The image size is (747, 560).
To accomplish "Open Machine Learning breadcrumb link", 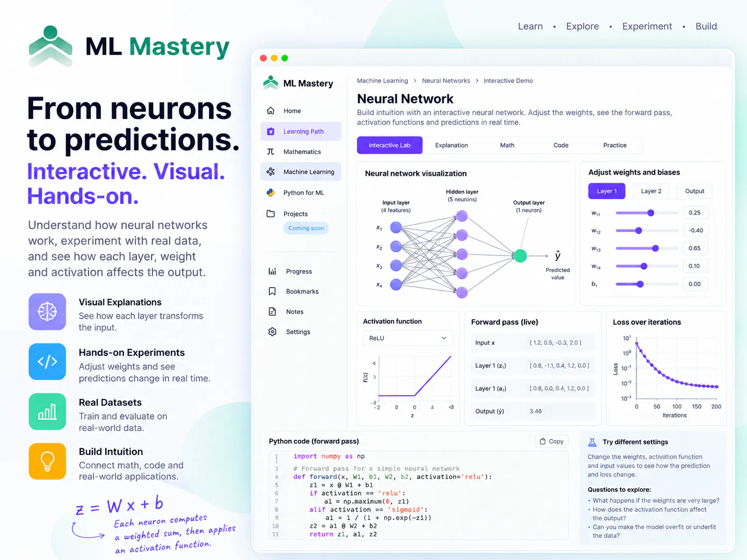I will 382,81.
